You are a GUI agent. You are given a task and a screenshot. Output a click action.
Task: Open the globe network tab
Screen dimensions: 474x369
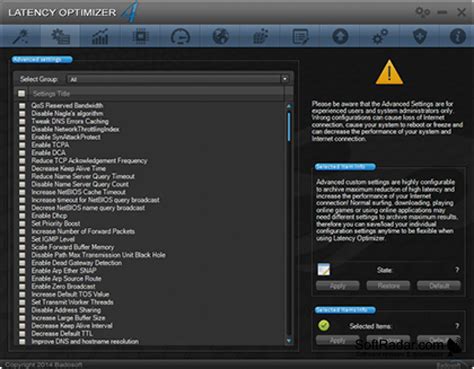pos(220,36)
